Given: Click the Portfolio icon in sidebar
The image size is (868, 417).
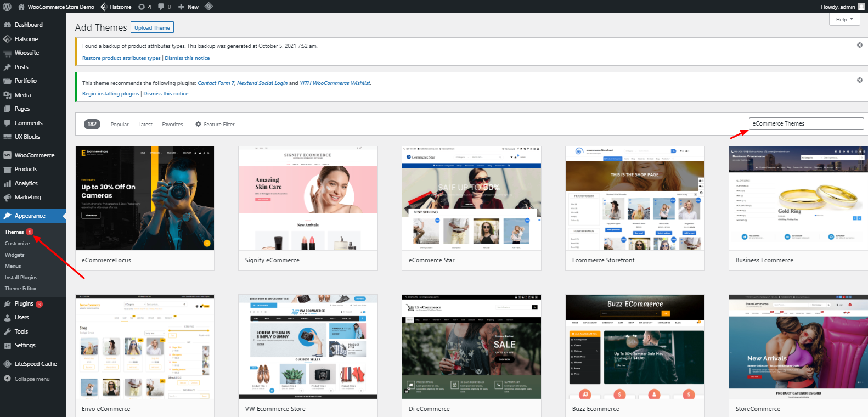Looking at the screenshot, I should click(7, 81).
